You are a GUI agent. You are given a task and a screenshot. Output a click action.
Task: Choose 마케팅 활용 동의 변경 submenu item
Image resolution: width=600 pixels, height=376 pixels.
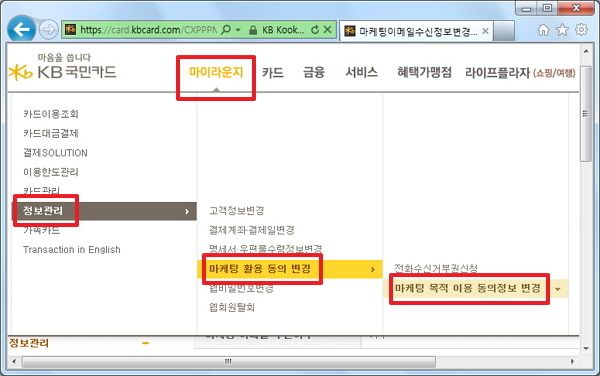coord(260,269)
